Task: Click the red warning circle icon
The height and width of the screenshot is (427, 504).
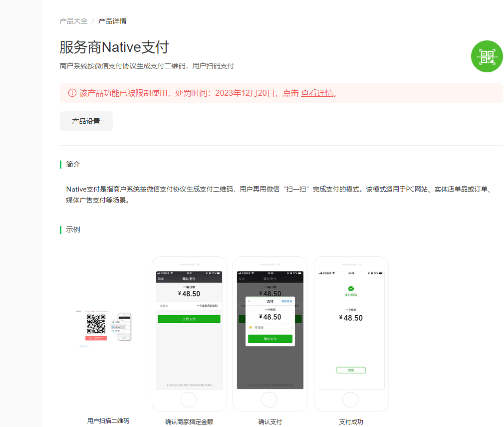Action: pos(72,93)
